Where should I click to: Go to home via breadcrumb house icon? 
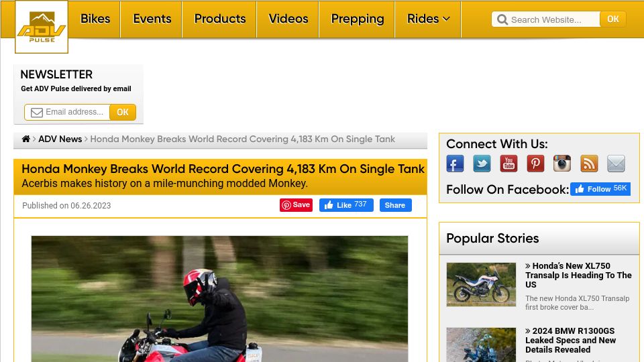pyautogui.click(x=26, y=139)
